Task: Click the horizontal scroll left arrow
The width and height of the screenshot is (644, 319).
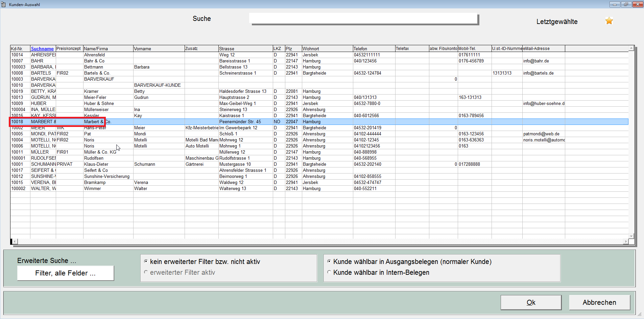Action: [15, 241]
